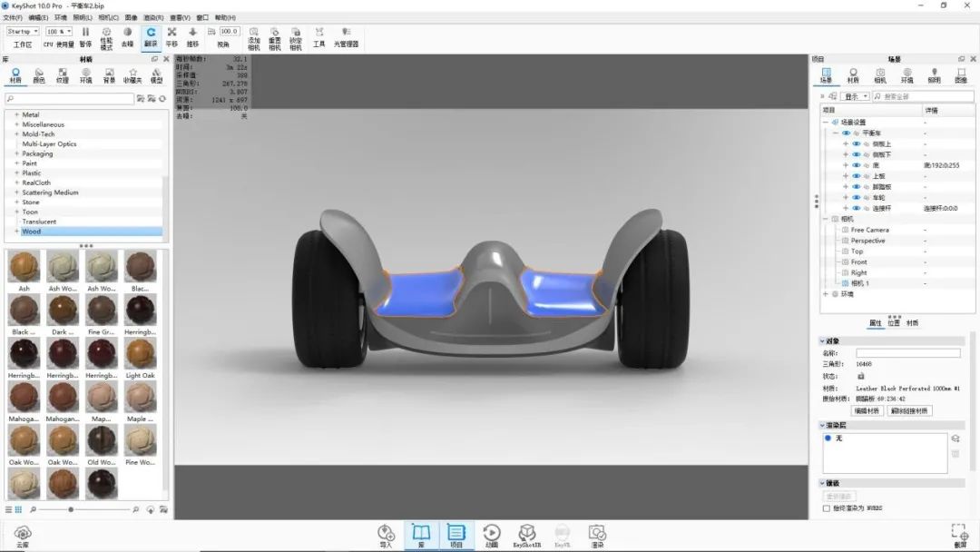Toggle visibility of 侧板上 in scene tree

[x=856, y=143]
